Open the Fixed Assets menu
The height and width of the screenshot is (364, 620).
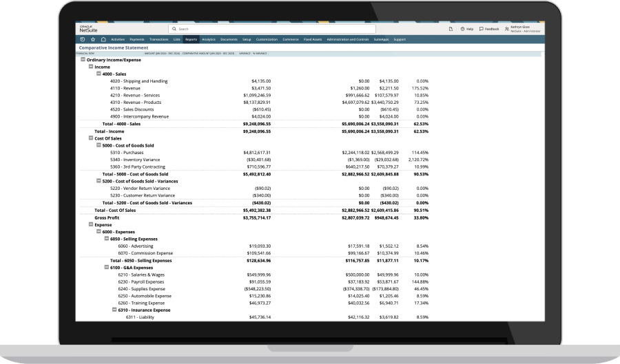click(312, 39)
